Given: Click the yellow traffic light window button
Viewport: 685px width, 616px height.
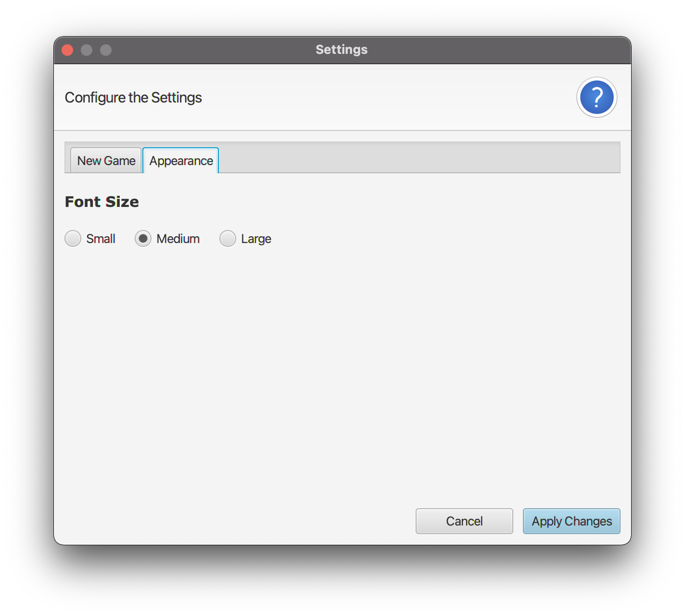Looking at the screenshot, I should click(x=87, y=50).
